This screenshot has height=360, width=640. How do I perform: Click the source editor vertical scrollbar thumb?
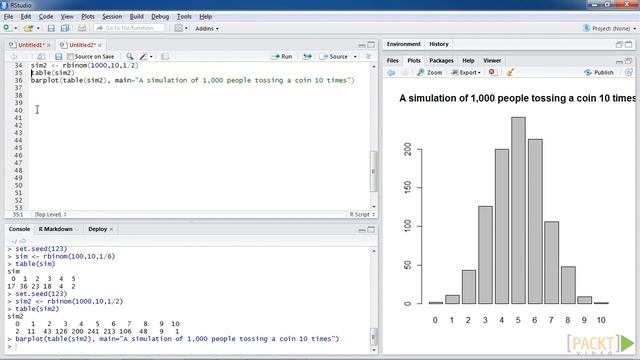tap(373, 171)
